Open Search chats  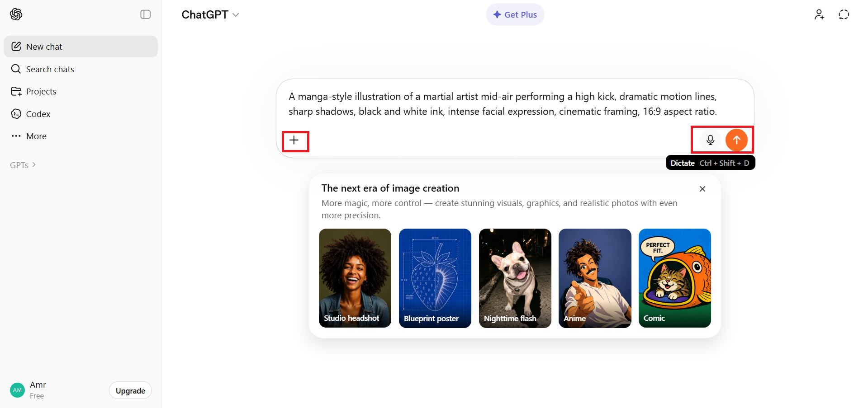pos(81,69)
